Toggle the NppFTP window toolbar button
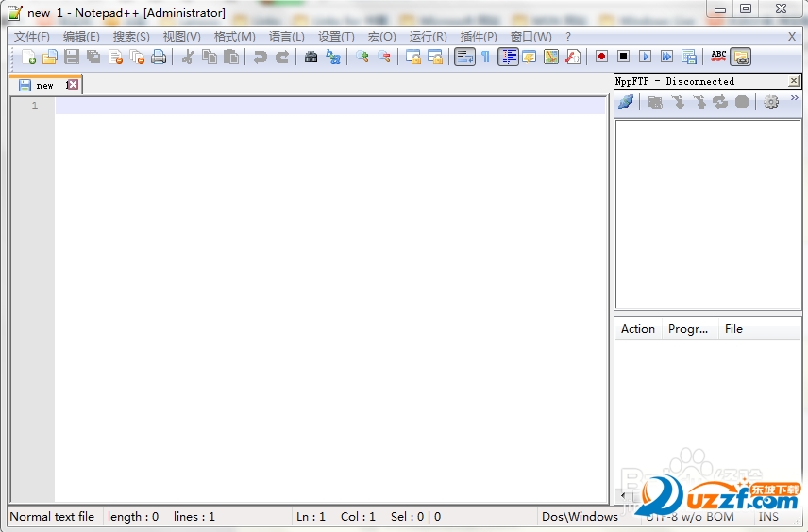Viewport: 808px width, 532px height. [x=740, y=57]
